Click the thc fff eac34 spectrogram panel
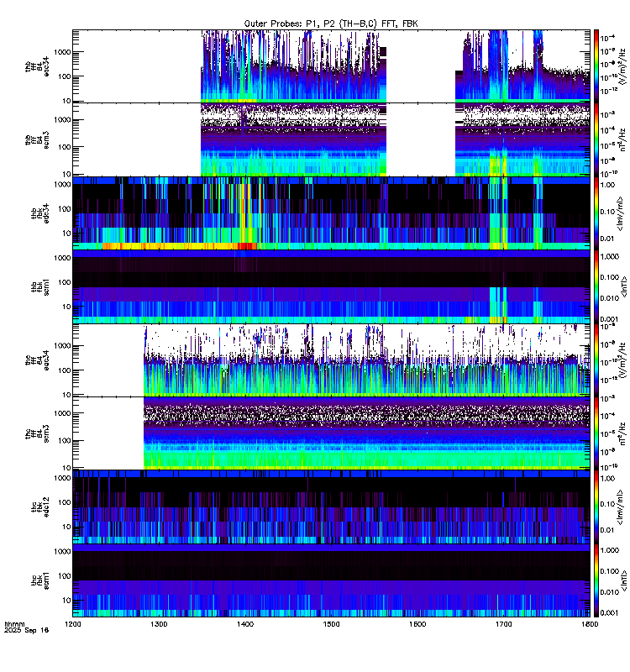This screenshot has height=672, width=630. [x=331, y=360]
